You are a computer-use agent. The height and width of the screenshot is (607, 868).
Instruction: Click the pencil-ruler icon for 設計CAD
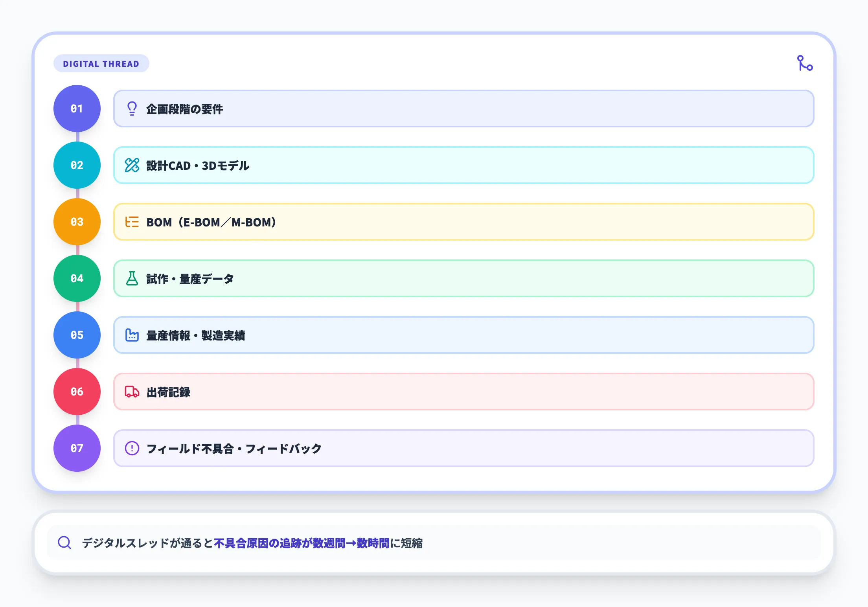coord(132,165)
